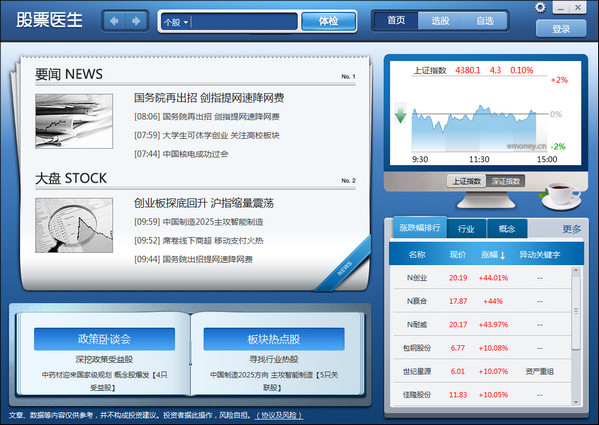The height and width of the screenshot is (425, 599).
Task: Open the 选股 tab
Action: (440, 21)
